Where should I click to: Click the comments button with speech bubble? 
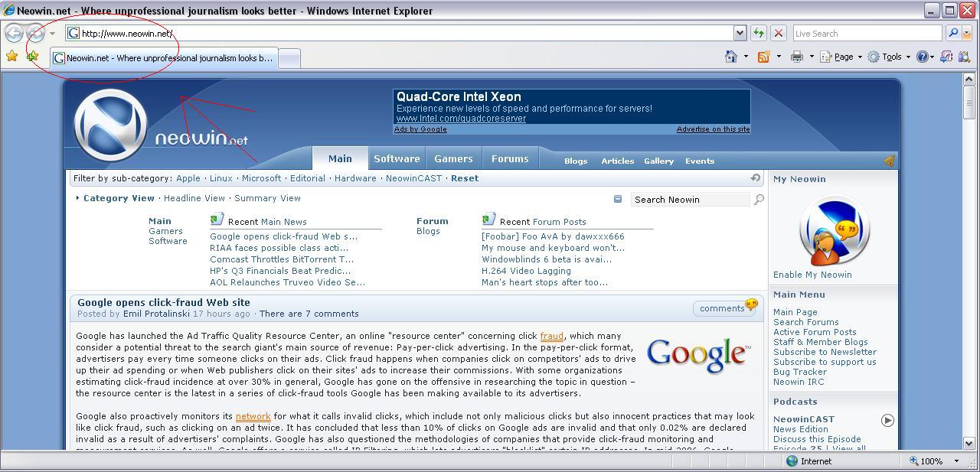pos(725,308)
